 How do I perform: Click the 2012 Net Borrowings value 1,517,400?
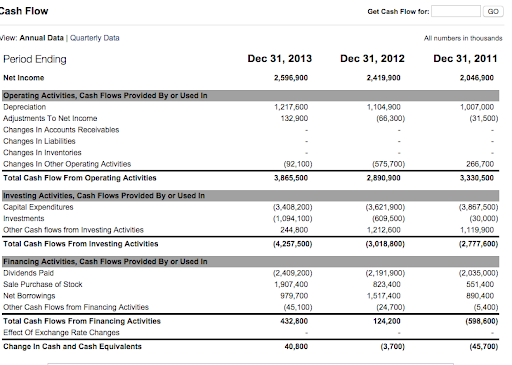tap(383, 296)
